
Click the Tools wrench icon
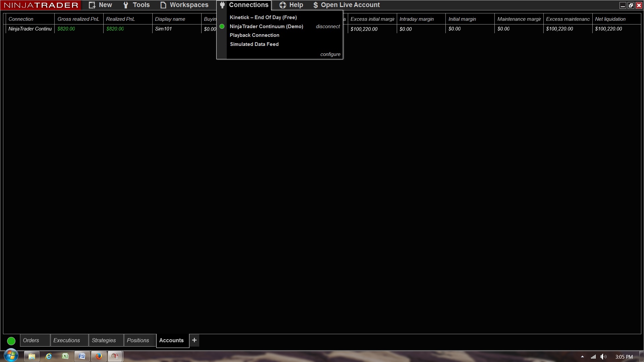tap(126, 5)
